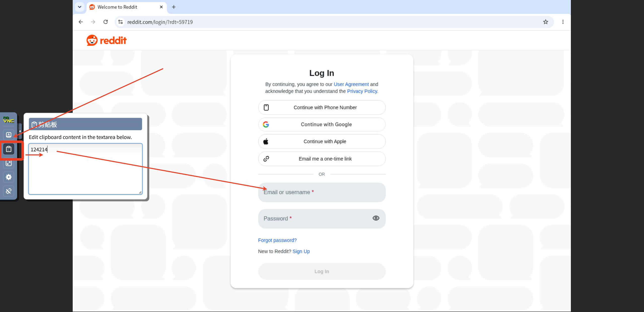The image size is (644, 312).
Task: Go forward in browser history
Action: (x=93, y=22)
